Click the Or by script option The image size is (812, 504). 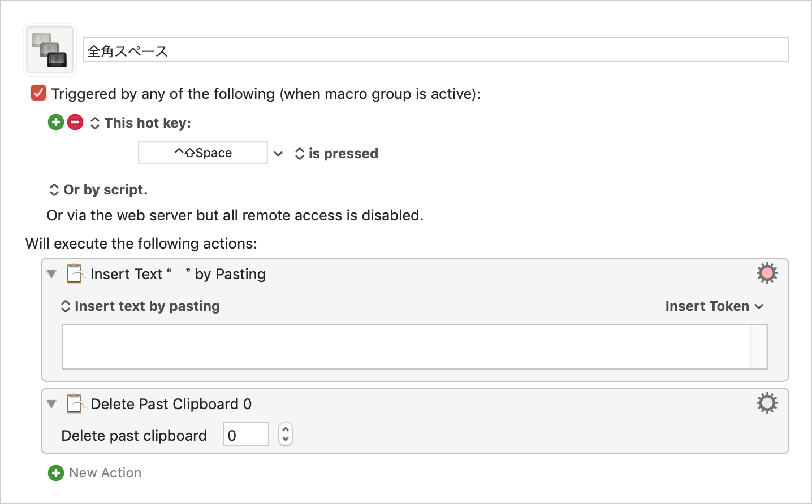coord(98,190)
